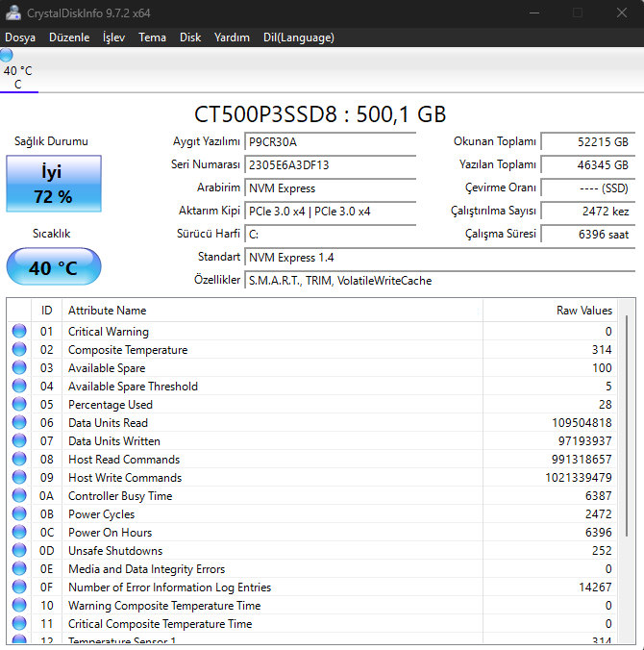This screenshot has height=650, width=644.
Task: Open the Düzenle menu
Action: tap(69, 37)
